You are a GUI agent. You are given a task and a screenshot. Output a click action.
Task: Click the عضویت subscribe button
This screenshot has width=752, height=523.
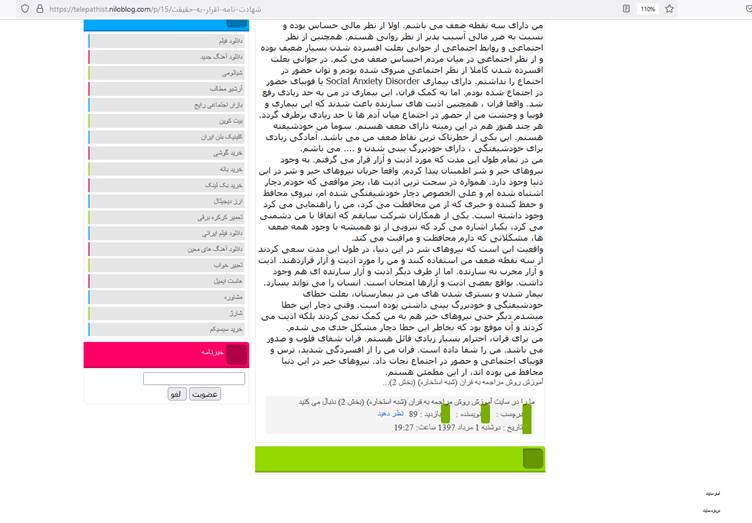tap(205, 394)
